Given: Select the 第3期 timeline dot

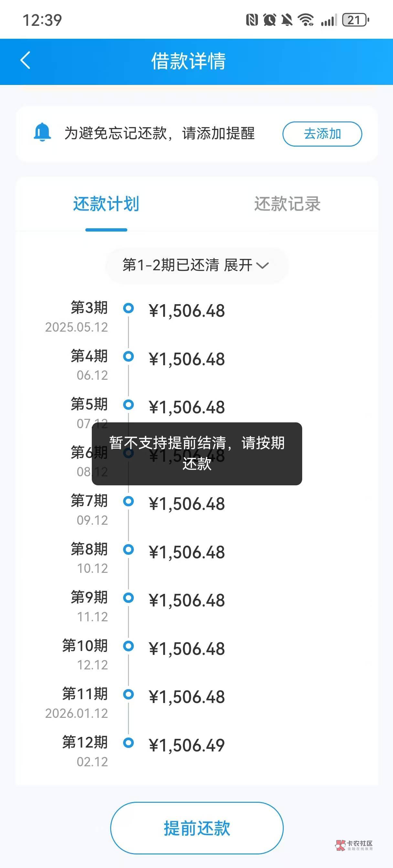Looking at the screenshot, I should click(x=129, y=308).
